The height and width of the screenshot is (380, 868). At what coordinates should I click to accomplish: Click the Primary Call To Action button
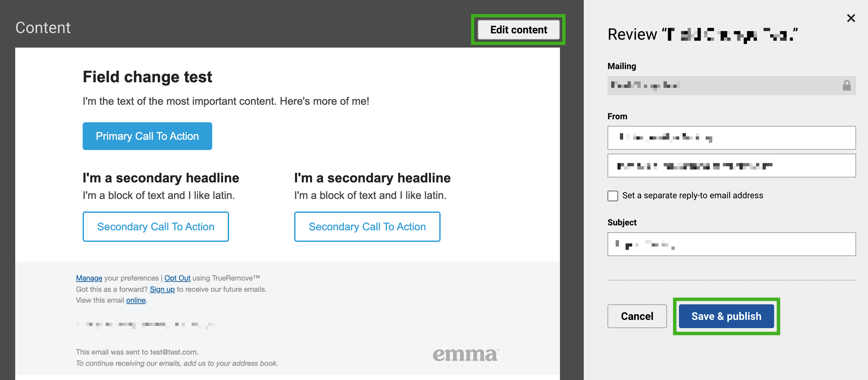pyautogui.click(x=147, y=136)
